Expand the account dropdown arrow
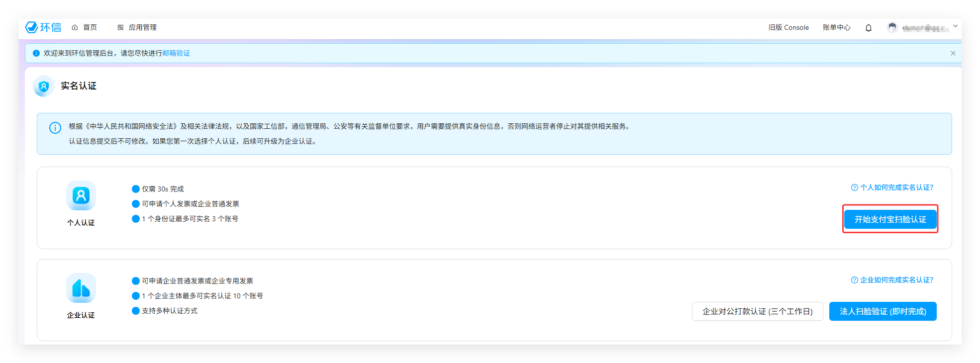The width and height of the screenshot is (980, 363). click(955, 26)
